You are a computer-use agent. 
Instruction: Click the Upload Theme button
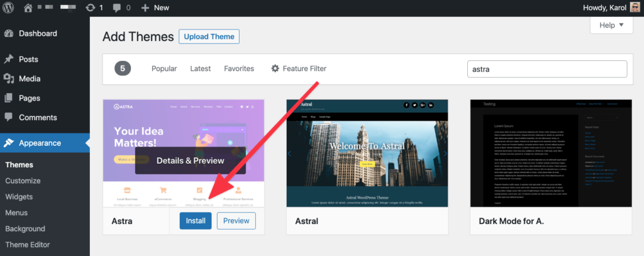209,36
